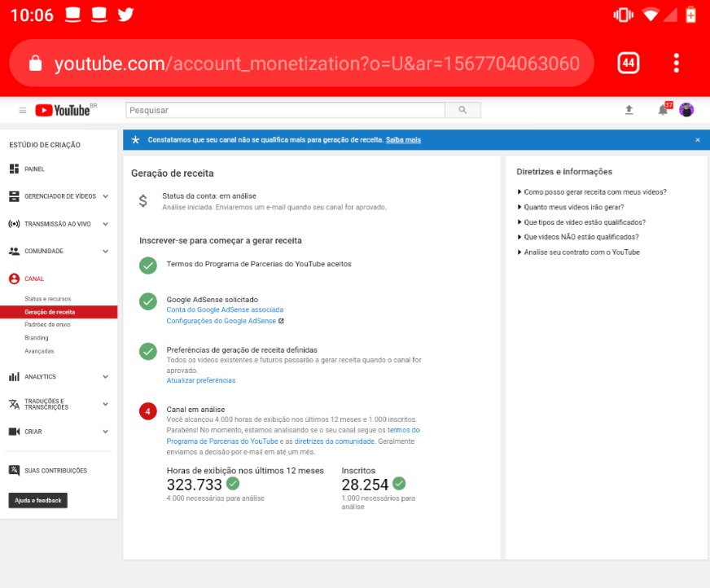Click the Comunidade people icon
The width and height of the screenshot is (710, 588).
tap(14, 251)
